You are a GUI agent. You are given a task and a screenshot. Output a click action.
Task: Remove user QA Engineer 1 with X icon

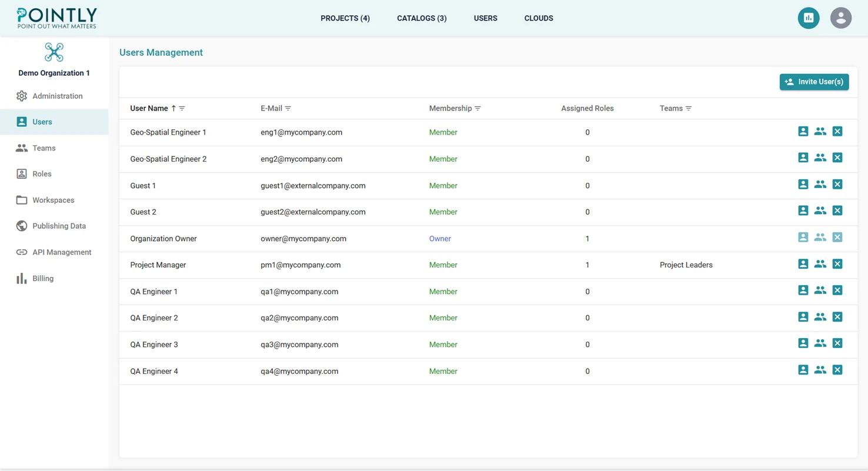tap(837, 290)
